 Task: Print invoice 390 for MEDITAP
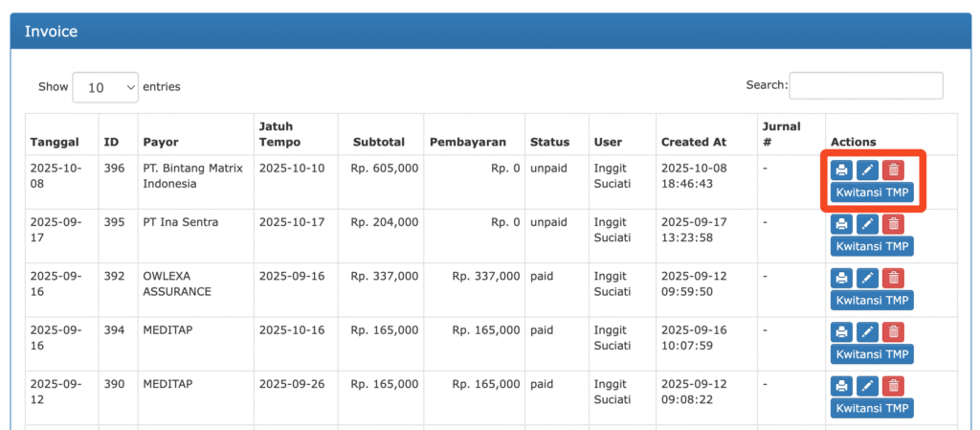pos(841,386)
